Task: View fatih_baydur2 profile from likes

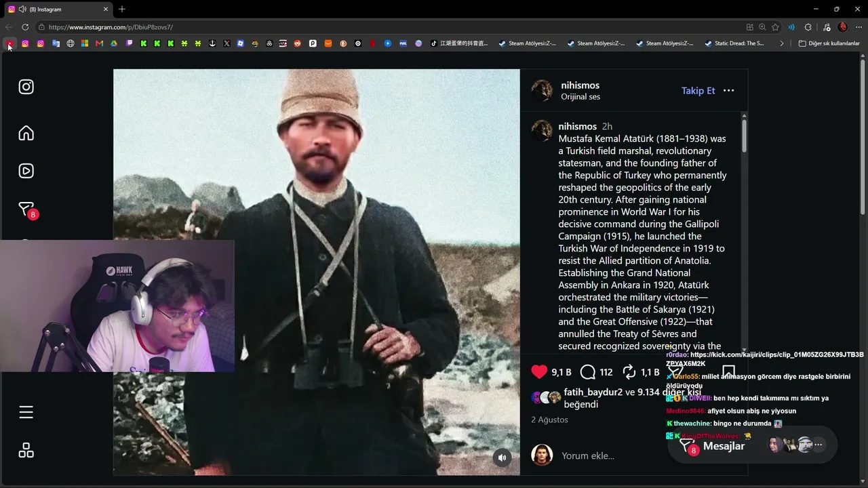Action: pyautogui.click(x=593, y=392)
